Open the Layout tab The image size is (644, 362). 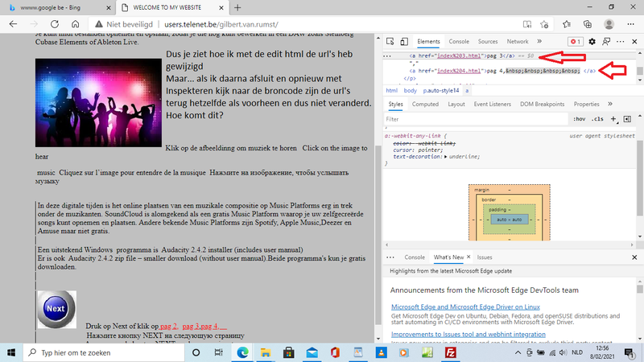(456, 105)
